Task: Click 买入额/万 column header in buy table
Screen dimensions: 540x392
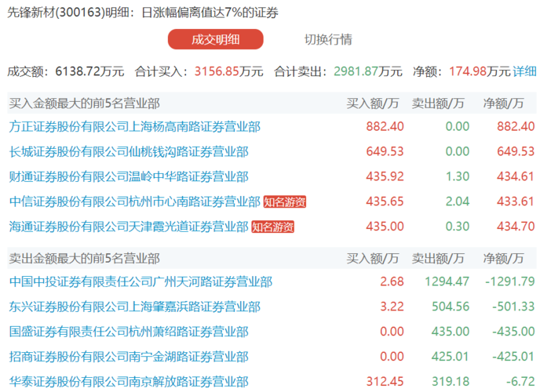Action: (373, 103)
